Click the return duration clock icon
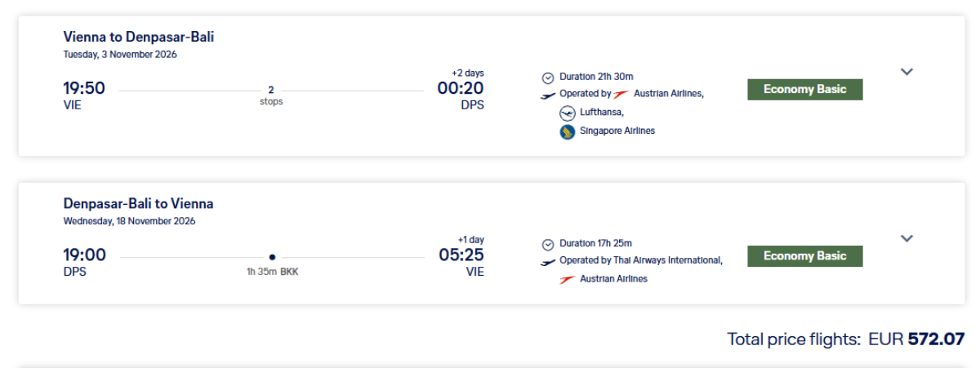The width and height of the screenshot is (980, 368). [x=548, y=244]
